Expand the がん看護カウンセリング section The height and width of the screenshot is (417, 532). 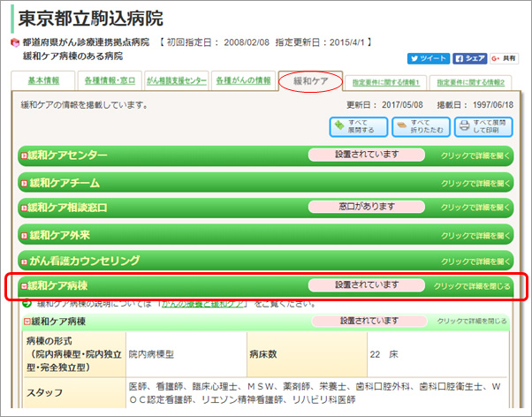pos(265,261)
